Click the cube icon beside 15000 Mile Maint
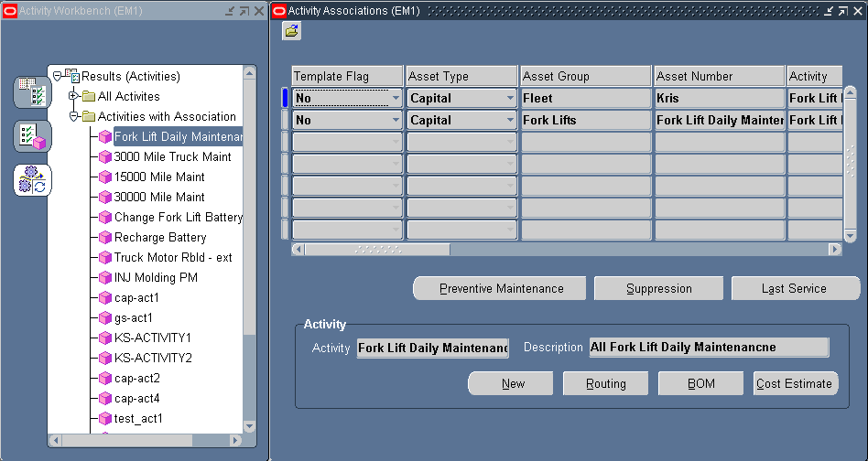The image size is (868, 461). tap(104, 177)
